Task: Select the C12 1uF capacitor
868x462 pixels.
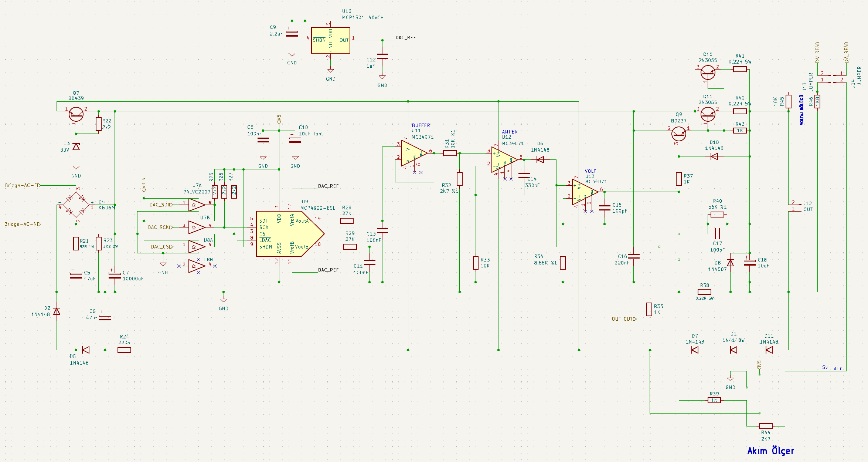Action: 382,56
